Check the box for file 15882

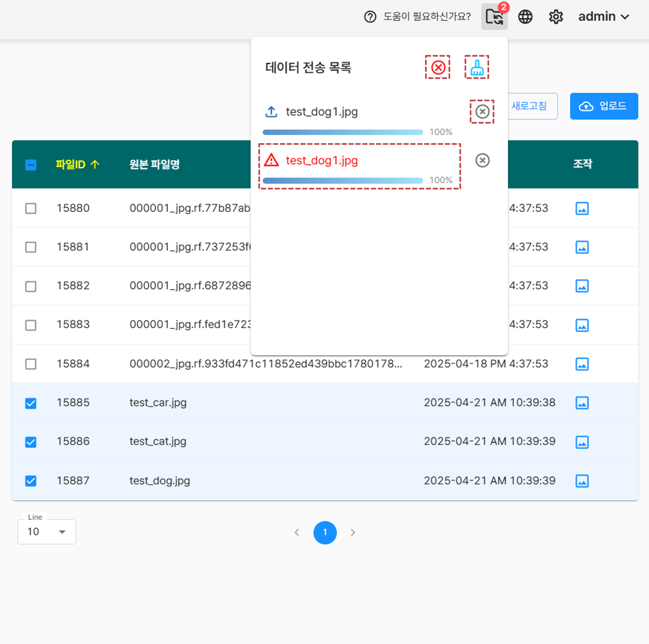(x=30, y=286)
